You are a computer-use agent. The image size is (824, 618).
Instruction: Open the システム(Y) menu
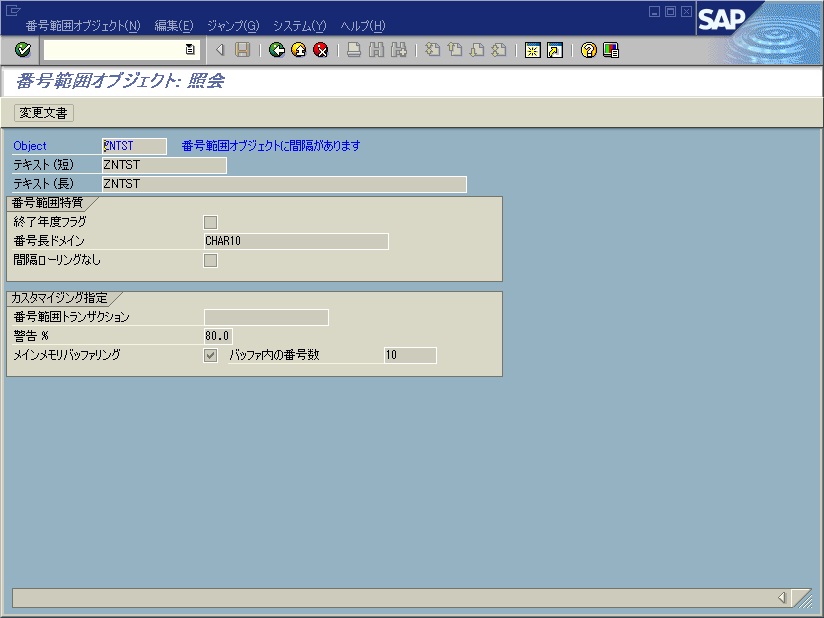click(299, 25)
